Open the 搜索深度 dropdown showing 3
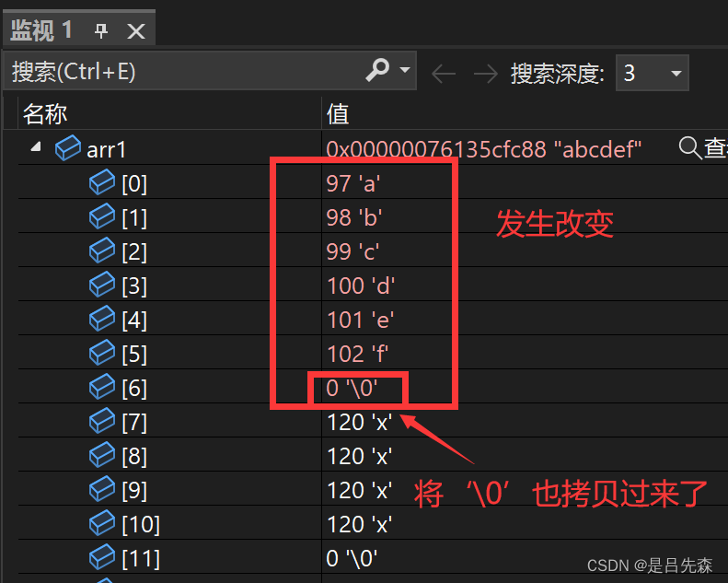The width and height of the screenshot is (728, 583). pos(652,73)
